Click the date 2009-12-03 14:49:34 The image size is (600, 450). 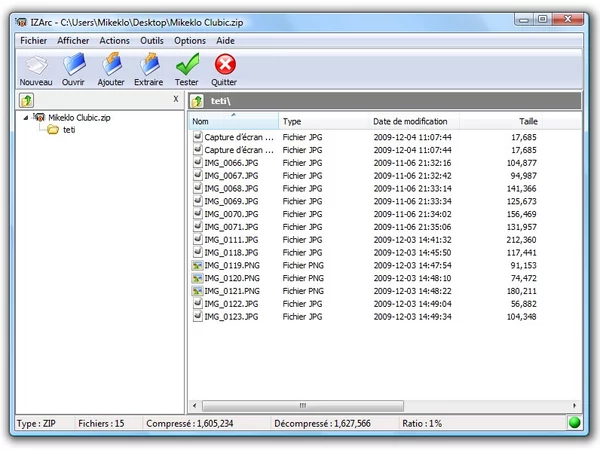tap(412, 317)
